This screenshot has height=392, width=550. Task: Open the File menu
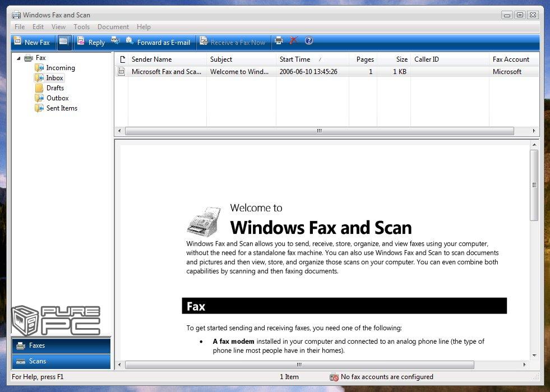tap(20, 27)
